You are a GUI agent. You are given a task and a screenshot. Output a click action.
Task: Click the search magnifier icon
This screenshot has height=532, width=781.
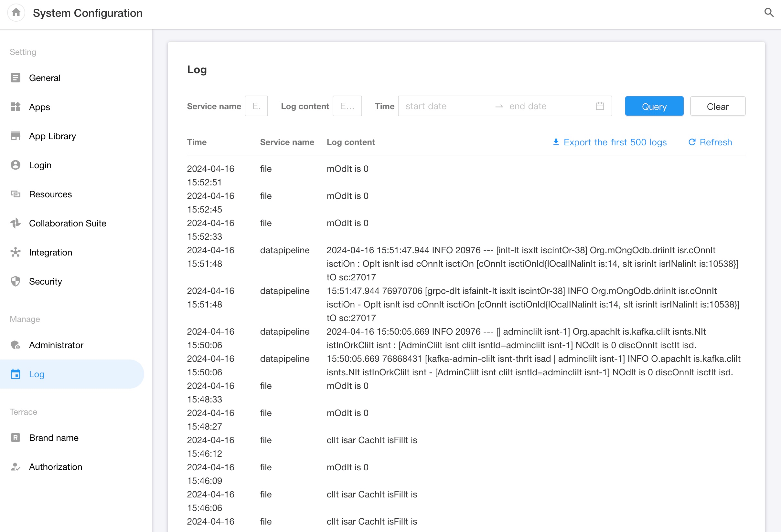pos(769,13)
